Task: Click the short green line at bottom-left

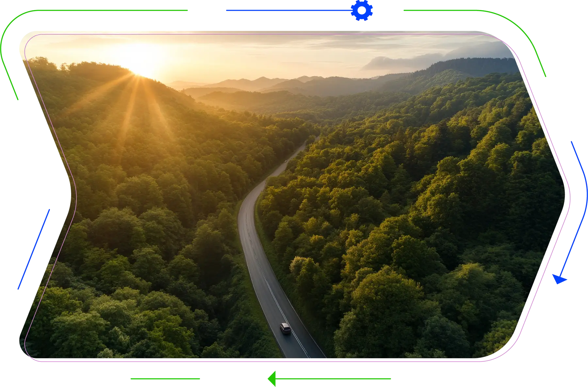Action: pyautogui.click(x=165, y=379)
